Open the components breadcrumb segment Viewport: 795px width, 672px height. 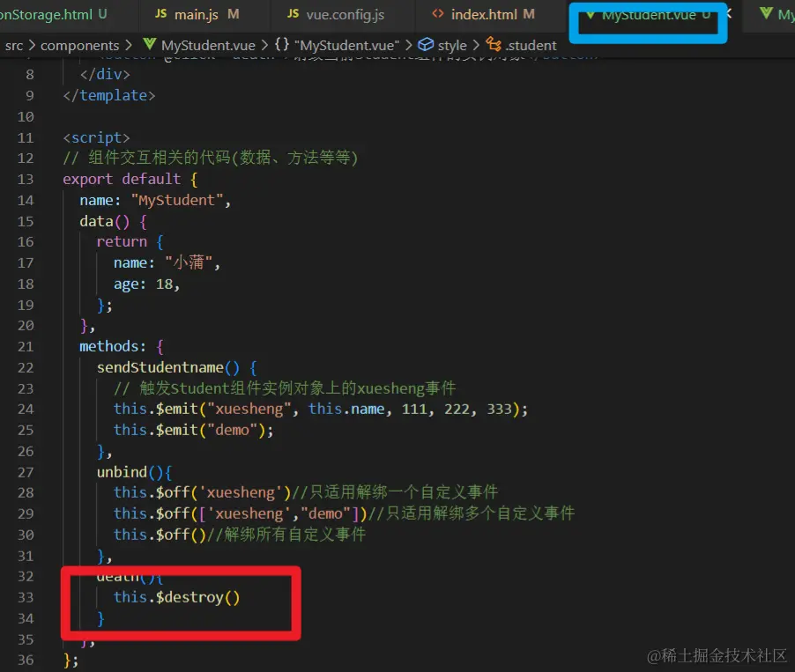[79, 46]
